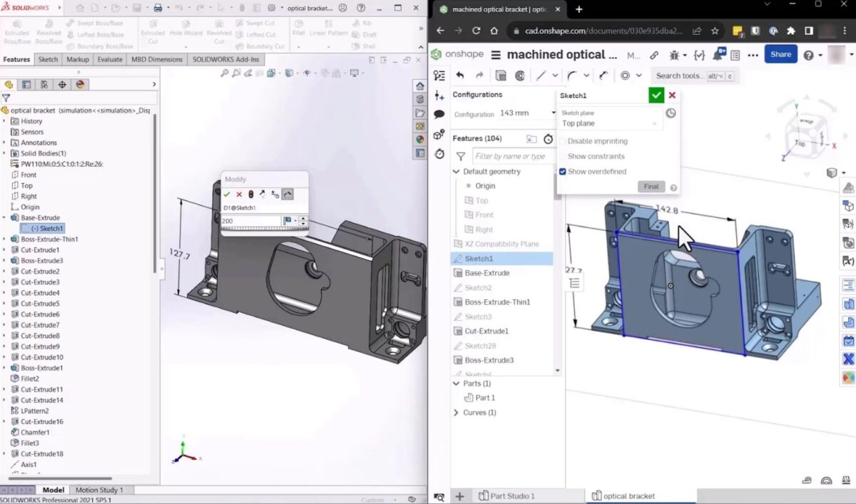Click the SolidWorks Print icon in top toolbar
The width and height of the screenshot is (856, 504).
(158, 9)
